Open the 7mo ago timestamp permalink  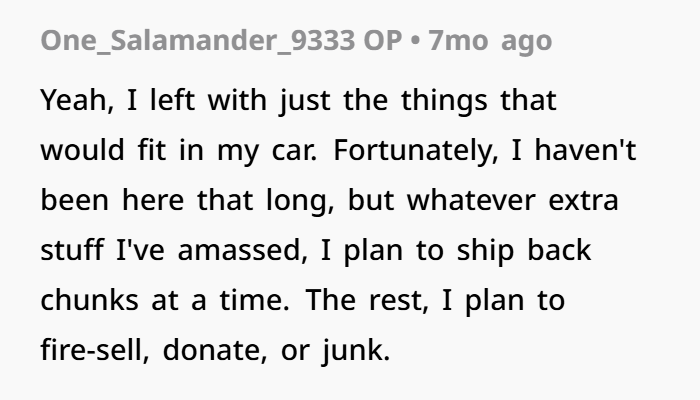click(x=490, y=41)
